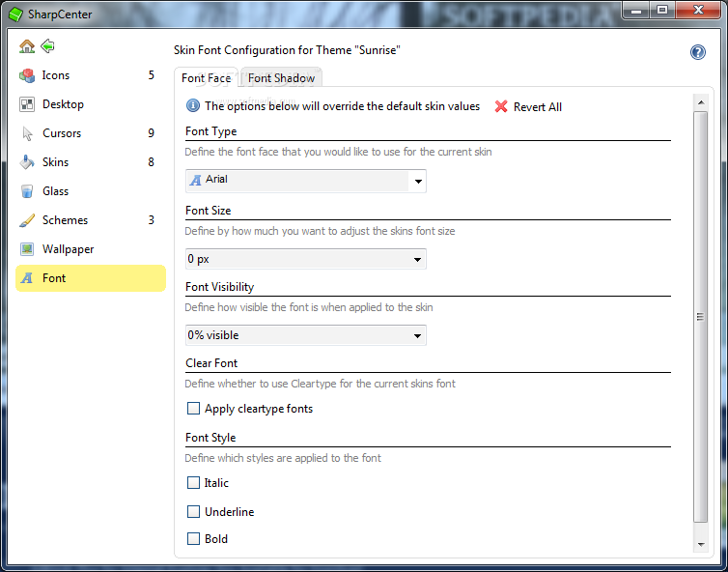This screenshot has height=572, width=728.
Task: Click the Home icon in sidebar
Action: coord(27,46)
